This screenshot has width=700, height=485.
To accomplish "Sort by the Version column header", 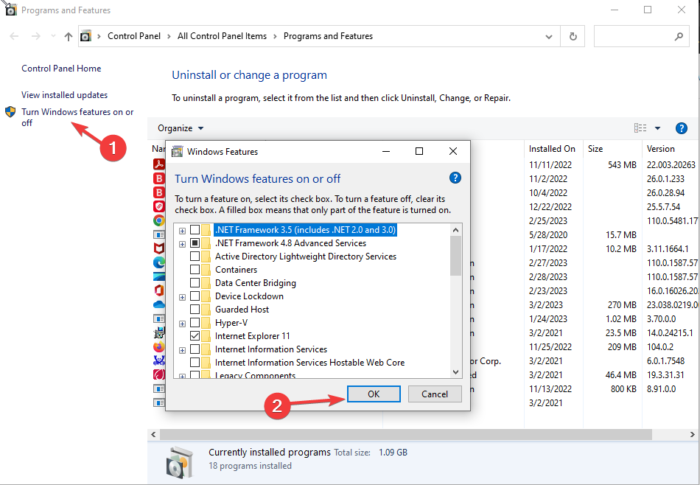I will [x=661, y=149].
